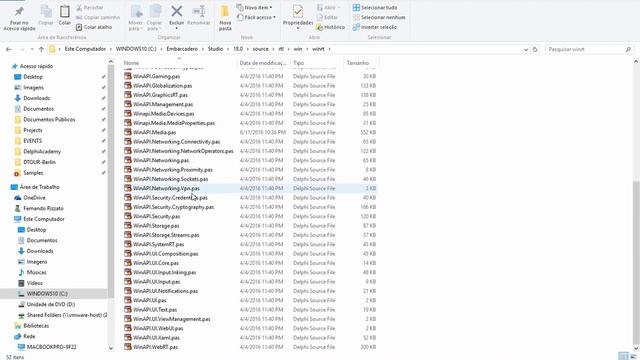The width and height of the screenshot is (640, 360).
Task: Sort by the Tipo column header
Action: click(317, 63)
